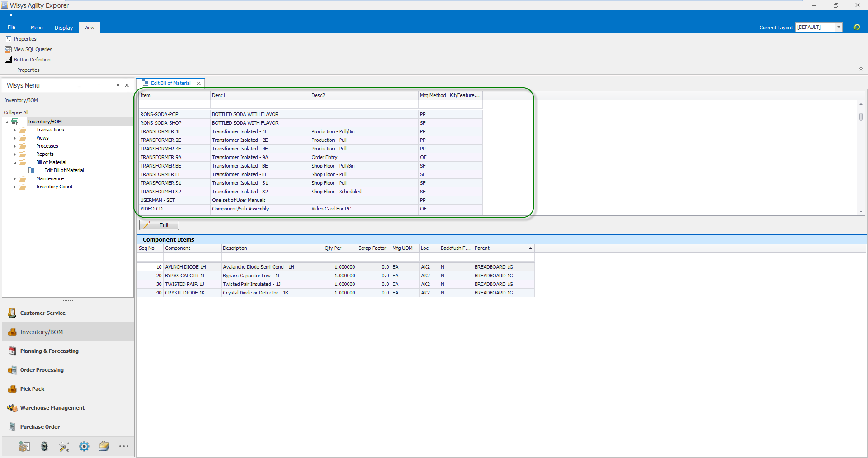Screen dimensions: 868x458
Task: Expand the Inventory Count tree node
Action: coord(15,187)
